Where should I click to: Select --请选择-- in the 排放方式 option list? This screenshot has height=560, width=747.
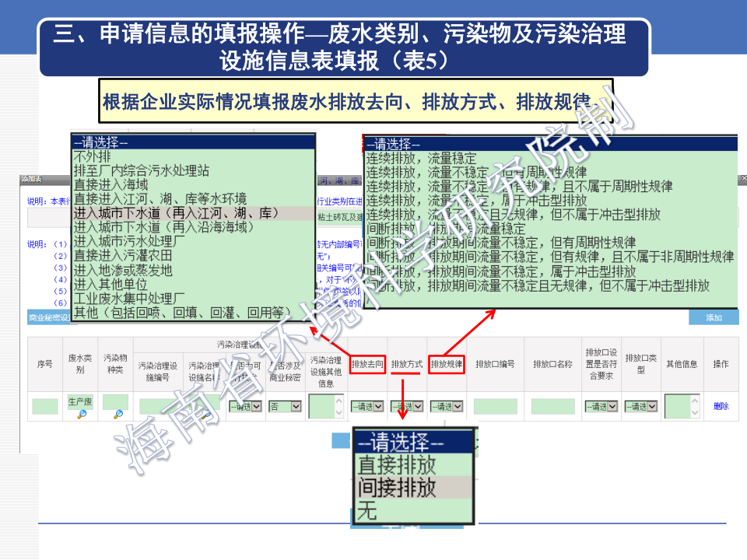coord(415,442)
